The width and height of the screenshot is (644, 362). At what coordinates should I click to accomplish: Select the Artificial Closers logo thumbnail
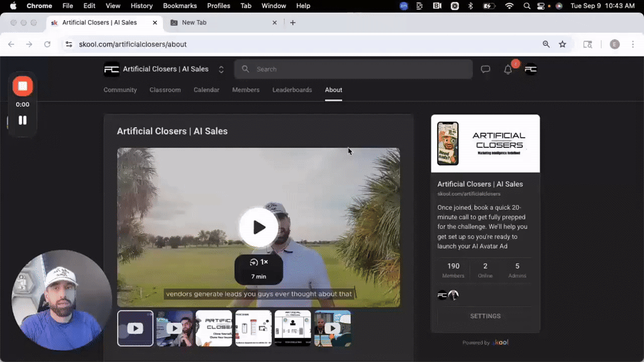pos(214,328)
